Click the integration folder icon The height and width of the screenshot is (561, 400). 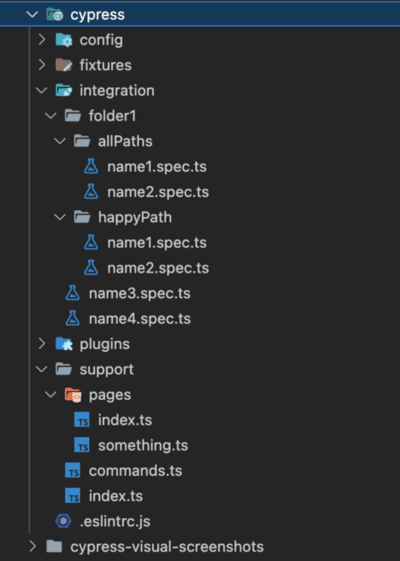point(64,91)
